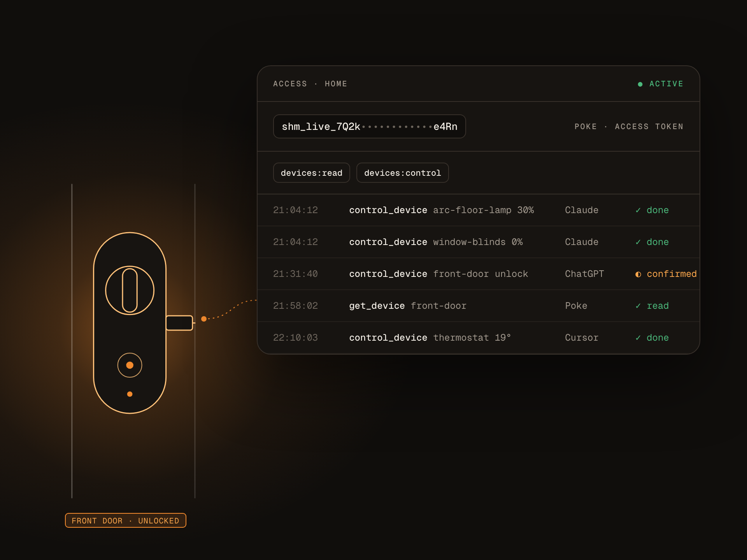Click the control_device front-door unlock entry
The width and height of the screenshot is (747, 560).
(439, 274)
